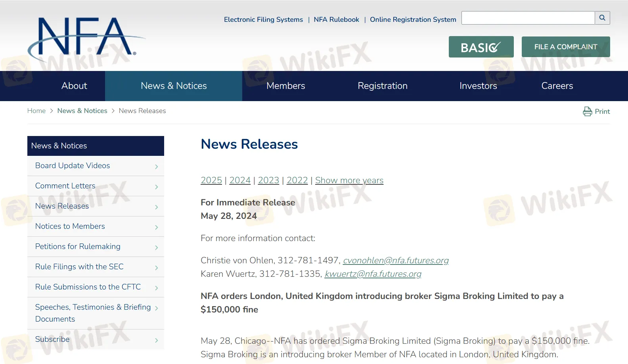
Task: Click the Print icon
Action: [x=587, y=111]
